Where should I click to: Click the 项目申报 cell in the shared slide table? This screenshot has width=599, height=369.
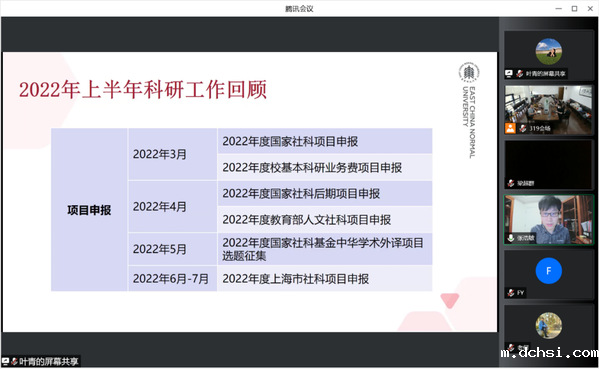pos(89,210)
